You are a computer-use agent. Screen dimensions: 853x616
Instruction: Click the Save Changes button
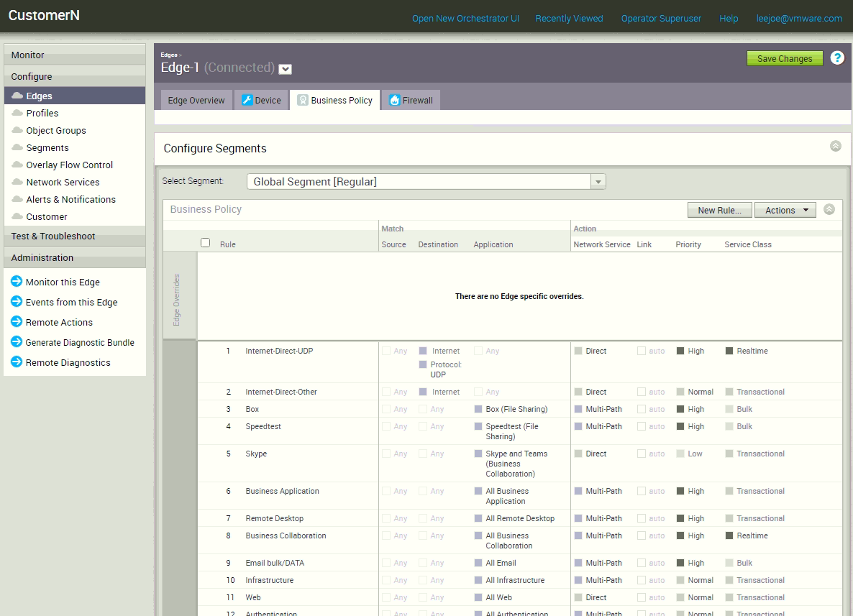[x=785, y=58]
